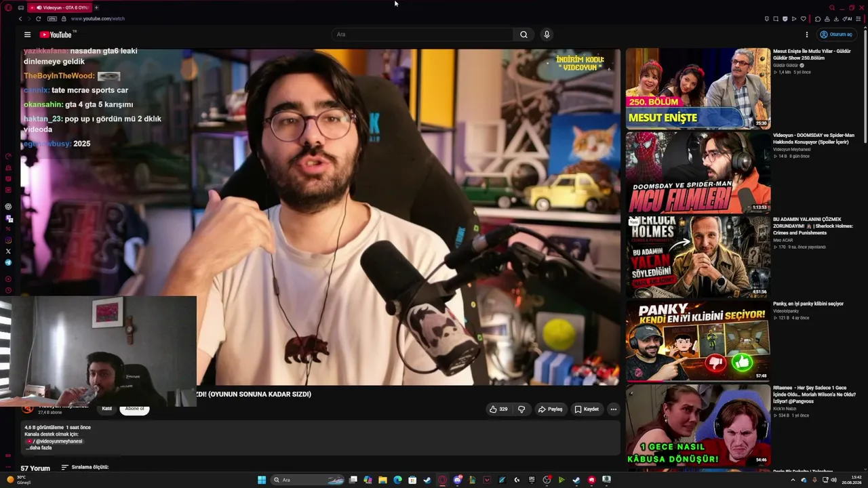Open the snapshot tool in the toolbar

click(x=776, y=19)
